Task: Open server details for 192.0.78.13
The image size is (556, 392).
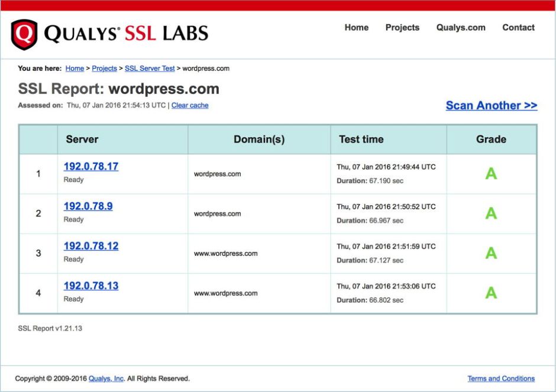Action: click(x=90, y=285)
